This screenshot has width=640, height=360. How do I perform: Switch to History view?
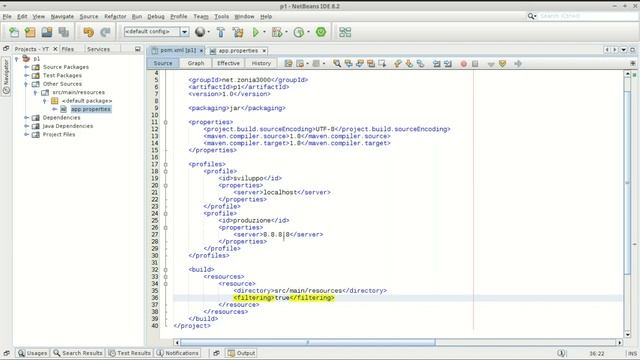pos(261,63)
